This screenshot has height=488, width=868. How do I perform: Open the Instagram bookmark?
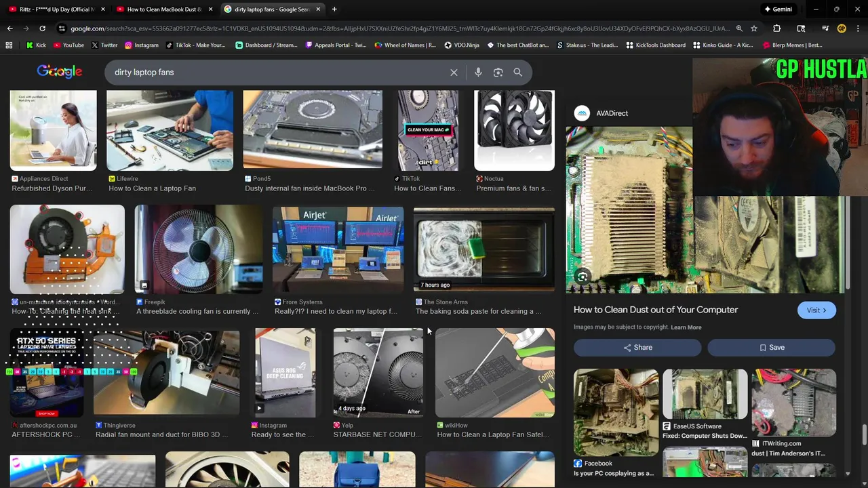[x=141, y=45]
